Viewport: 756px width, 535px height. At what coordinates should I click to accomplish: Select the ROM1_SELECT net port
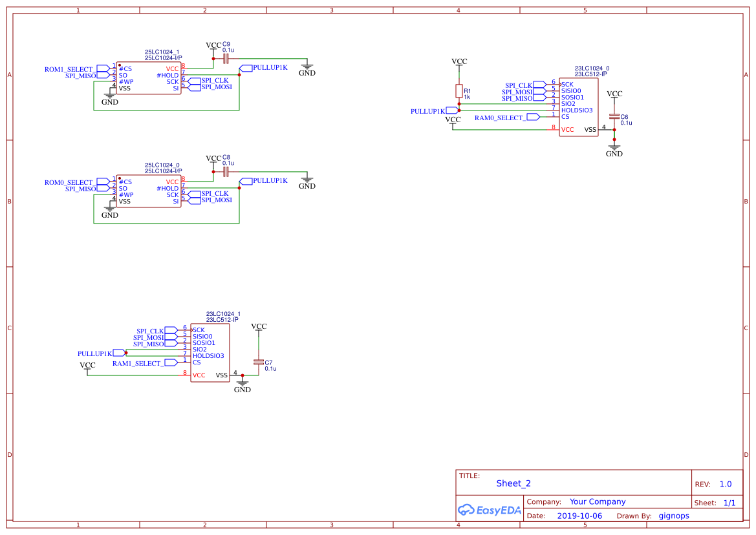pyautogui.click(x=103, y=69)
